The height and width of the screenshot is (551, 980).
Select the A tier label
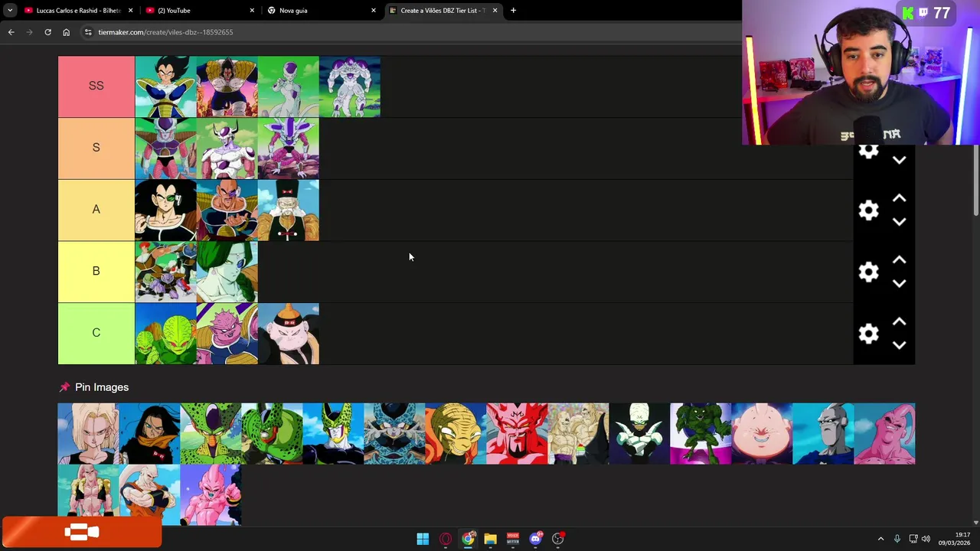click(96, 210)
